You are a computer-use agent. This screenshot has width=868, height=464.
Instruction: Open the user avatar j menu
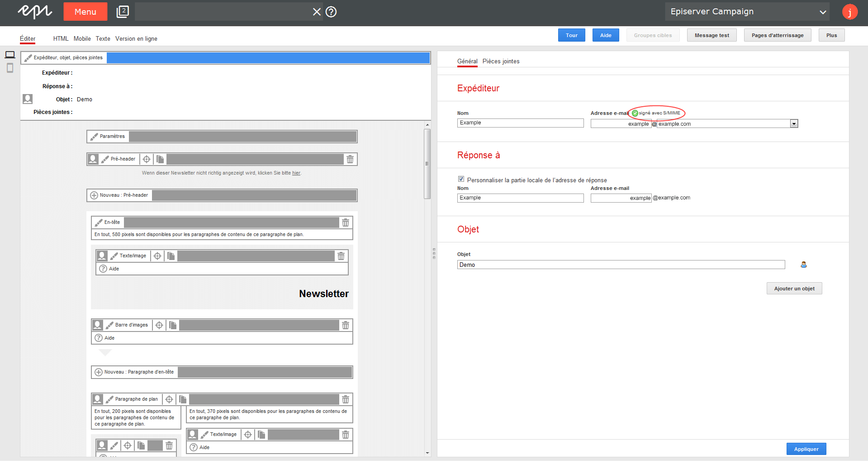click(849, 12)
